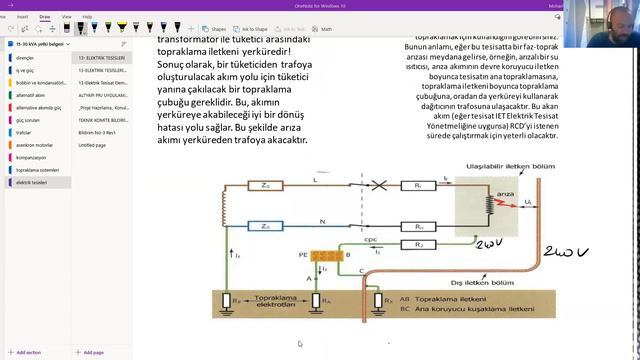Click Ink to Text button
The image size is (640, 360).
pyautogui.click(x=290, y=29)
